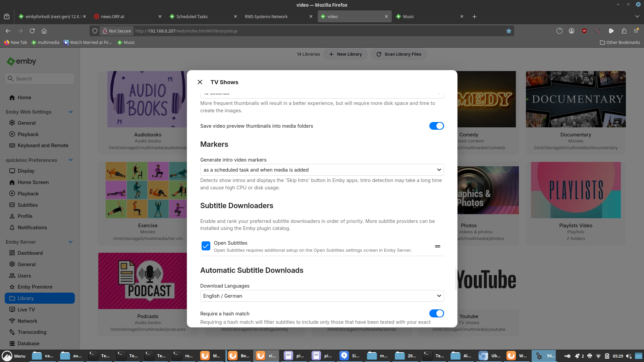Open the Audiobooks library thumbnail

point(147,99)
